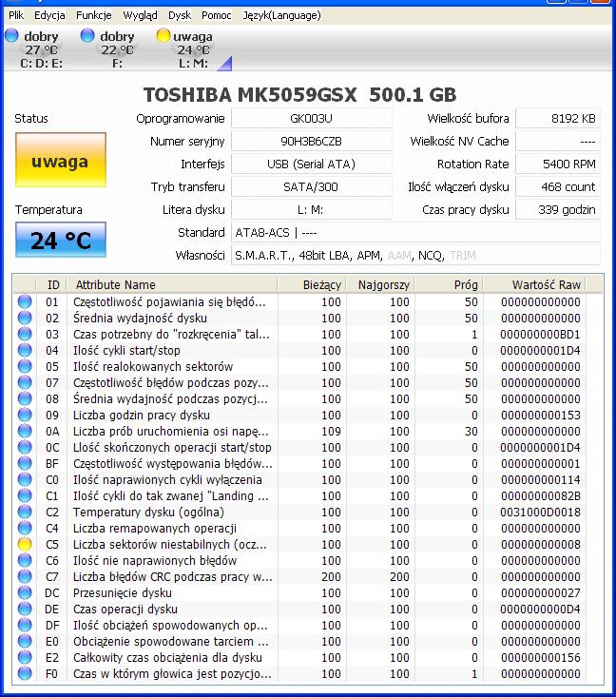616x697 pixels.
Task: Click the status icon of attribute F0
Action: [25, 673]
